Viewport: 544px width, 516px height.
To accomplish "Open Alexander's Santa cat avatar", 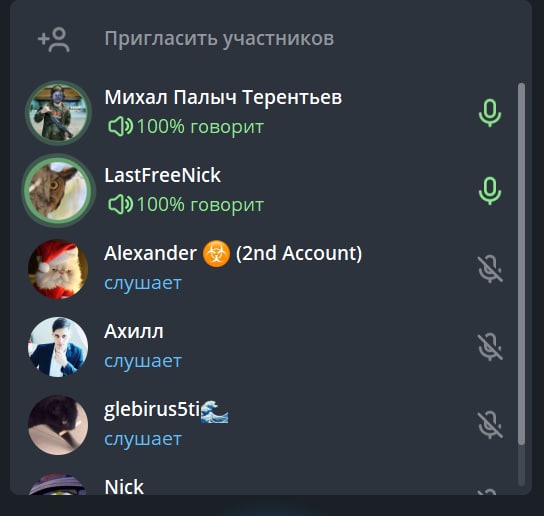I will coord(58,269).
